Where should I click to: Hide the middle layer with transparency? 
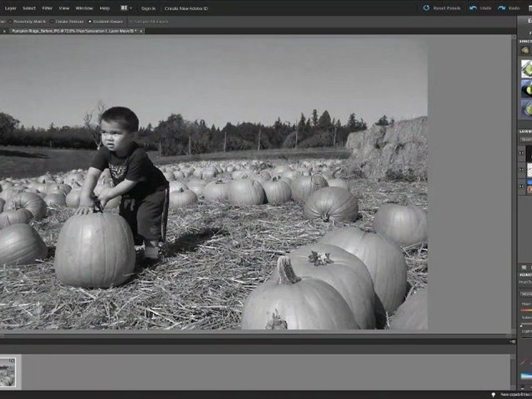(x=522, y=170)
